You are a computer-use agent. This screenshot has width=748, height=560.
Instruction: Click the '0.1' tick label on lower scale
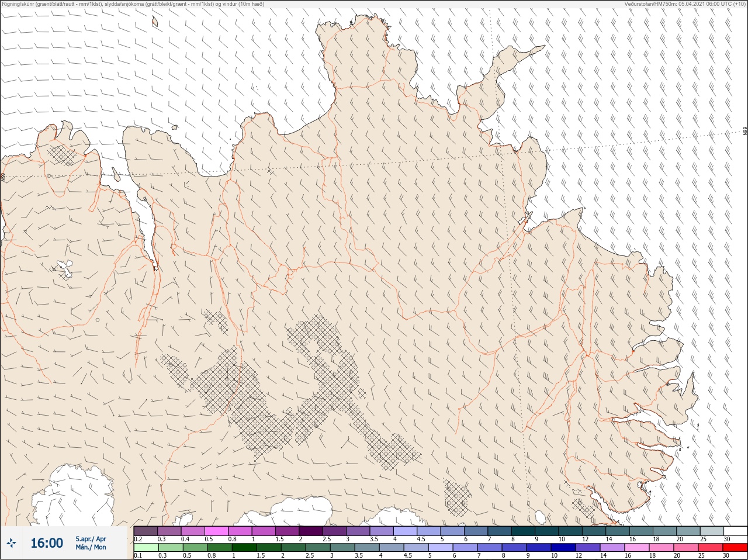pyautogui.click(x=138, y=556)
